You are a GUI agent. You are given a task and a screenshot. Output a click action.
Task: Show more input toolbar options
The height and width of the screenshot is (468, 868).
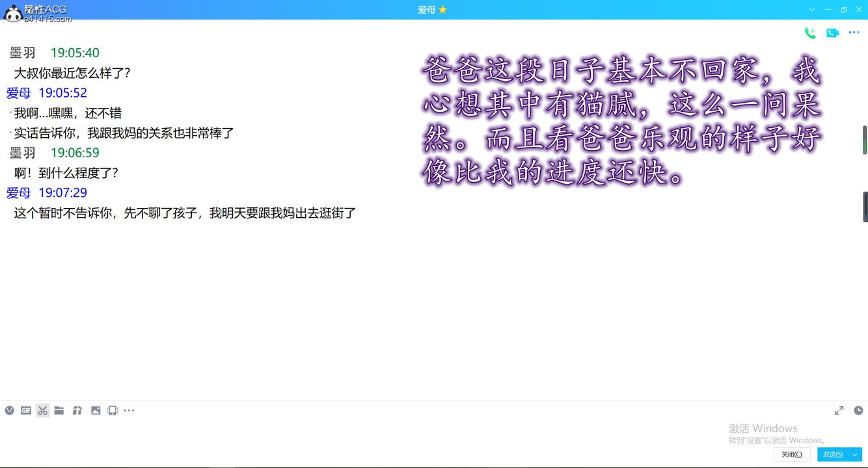129,410
